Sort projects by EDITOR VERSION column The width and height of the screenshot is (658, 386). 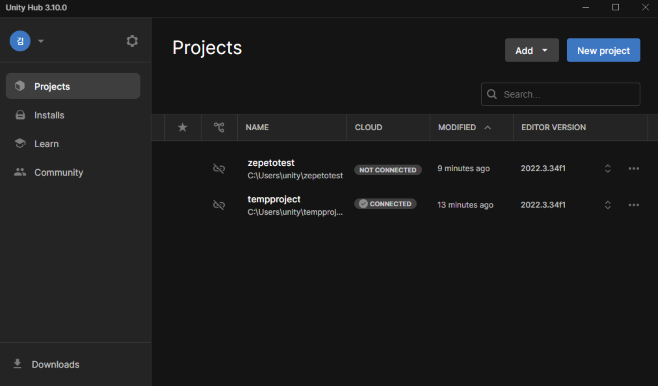(x=554, y=127)
